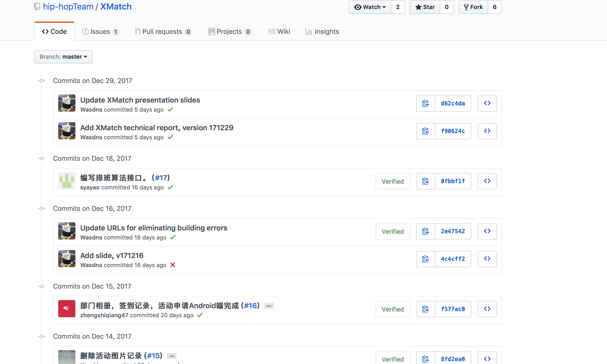Click zhengshiqiang47's red avatar
The height and width of the screenshot is (364, 607).
pyautogui.click(x=67, y=309)
